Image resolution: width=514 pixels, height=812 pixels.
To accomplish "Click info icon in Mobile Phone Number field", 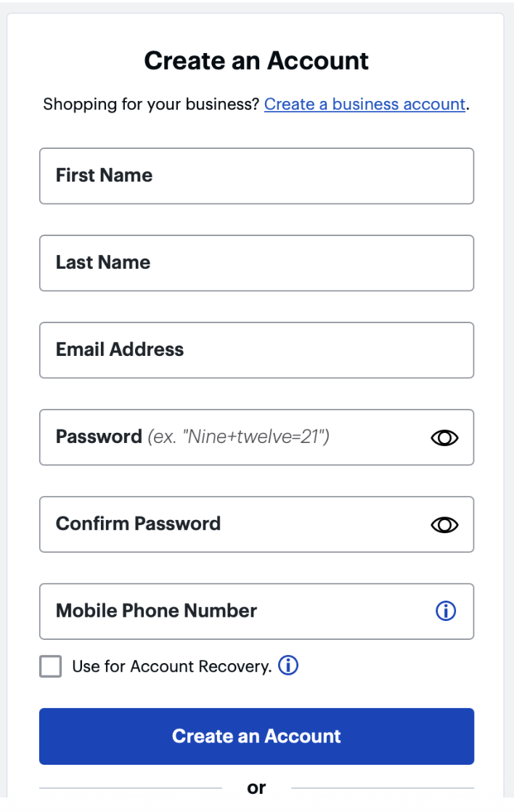I will coord(445,612).
